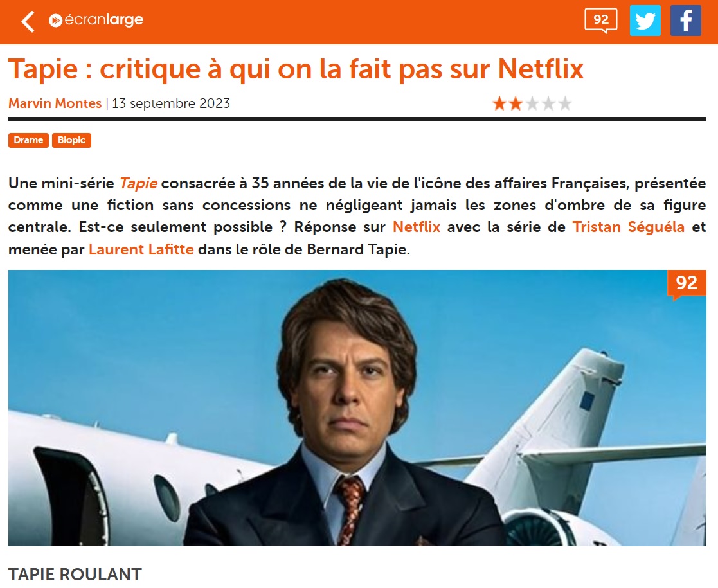The height and width of the screenshot is (588, 718).
Task: Share the article on Facebook
Action: pos(685,21)
